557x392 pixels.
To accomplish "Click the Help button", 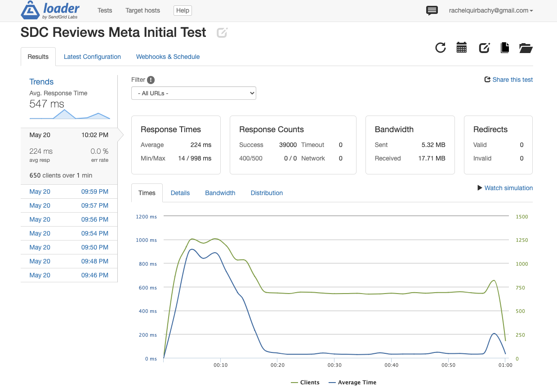I will tap(183, 10).
